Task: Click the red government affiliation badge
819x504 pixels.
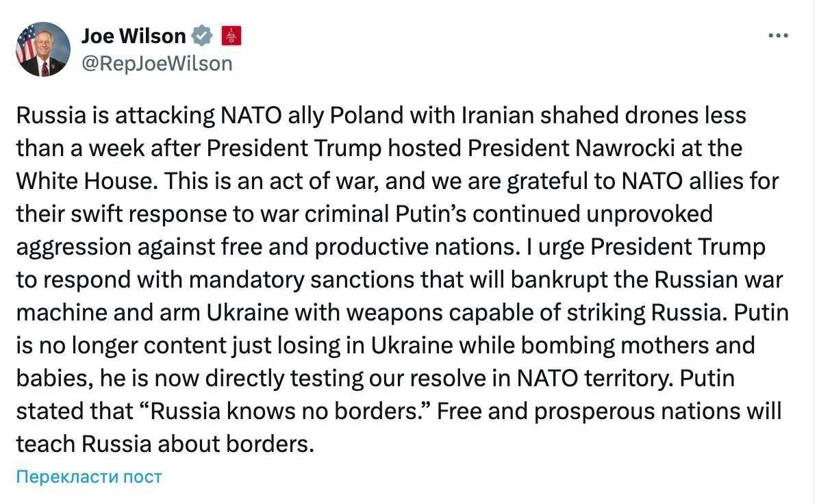Action: pyautogui.click(x=231, y=36)
